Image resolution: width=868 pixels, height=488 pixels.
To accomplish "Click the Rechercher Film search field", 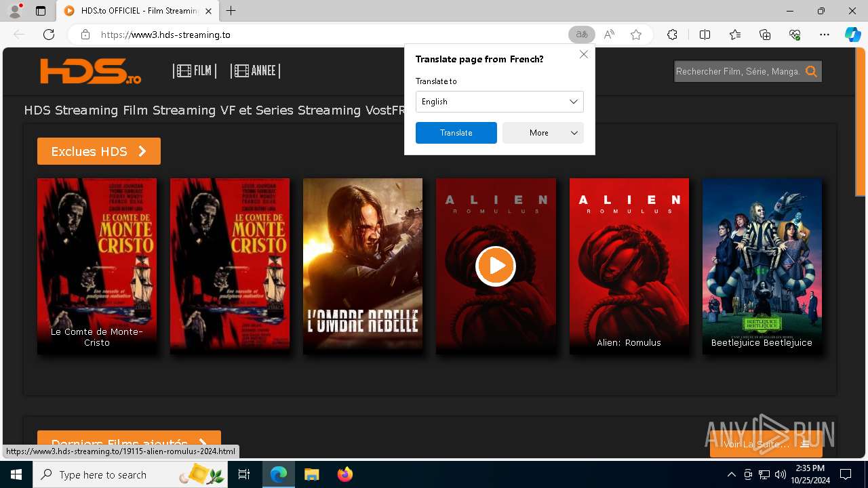I will [x=738, y=71].
